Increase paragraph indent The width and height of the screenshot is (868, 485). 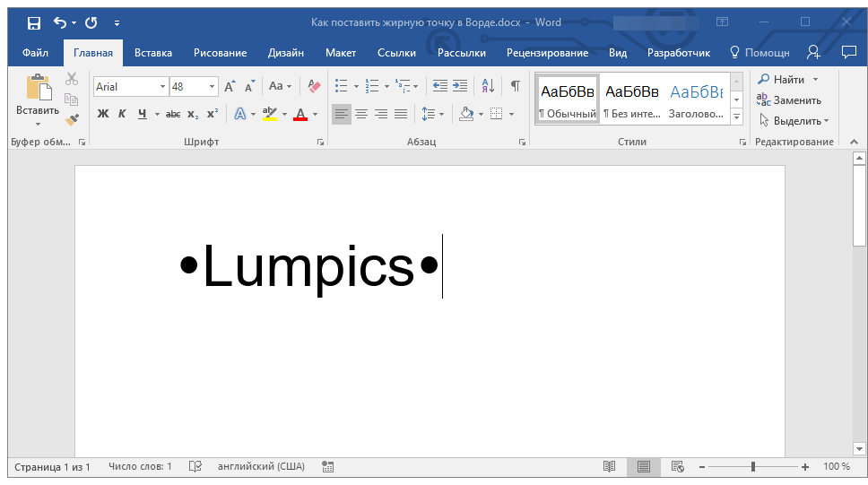click(460, 86)
